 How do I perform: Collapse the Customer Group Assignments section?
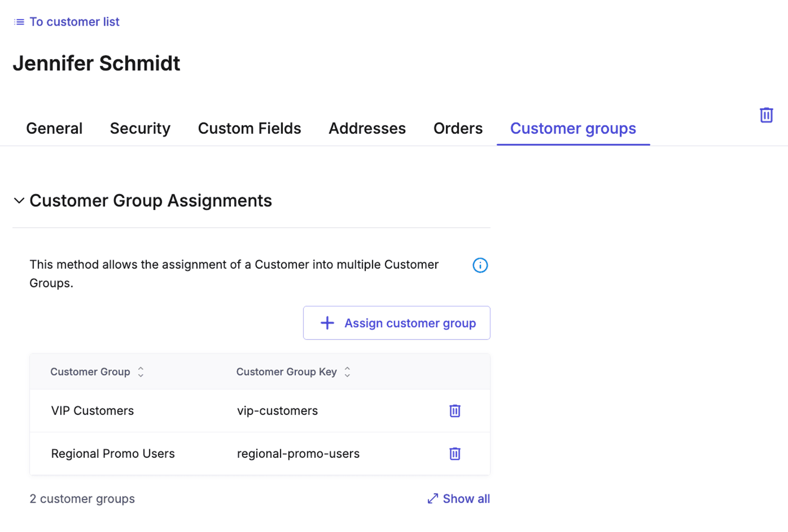[19, 200]
